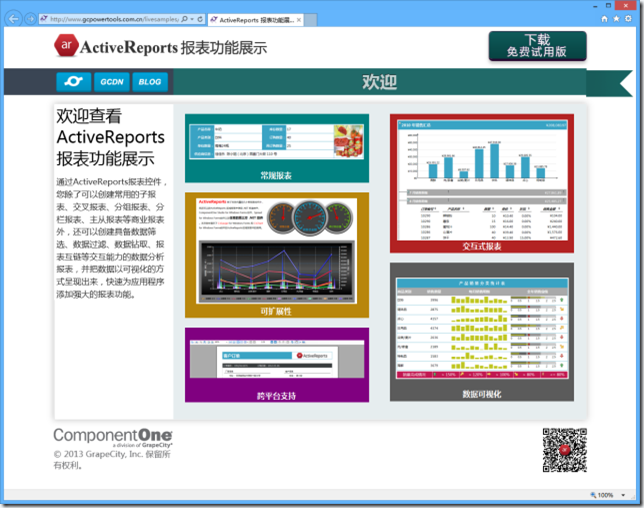The height and width of the screenshot is (508, 644).
Task: Click the ComponentOne footer logo
Action: click(x=113, y=437)
